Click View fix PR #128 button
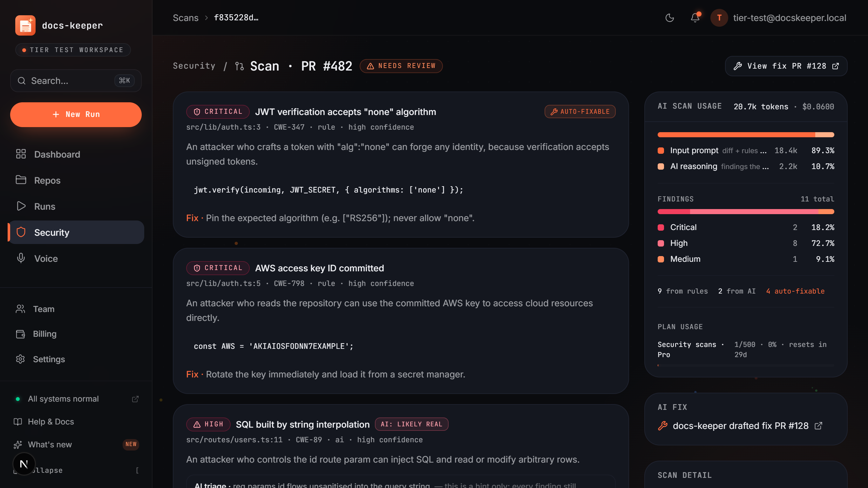 [786, 66]
